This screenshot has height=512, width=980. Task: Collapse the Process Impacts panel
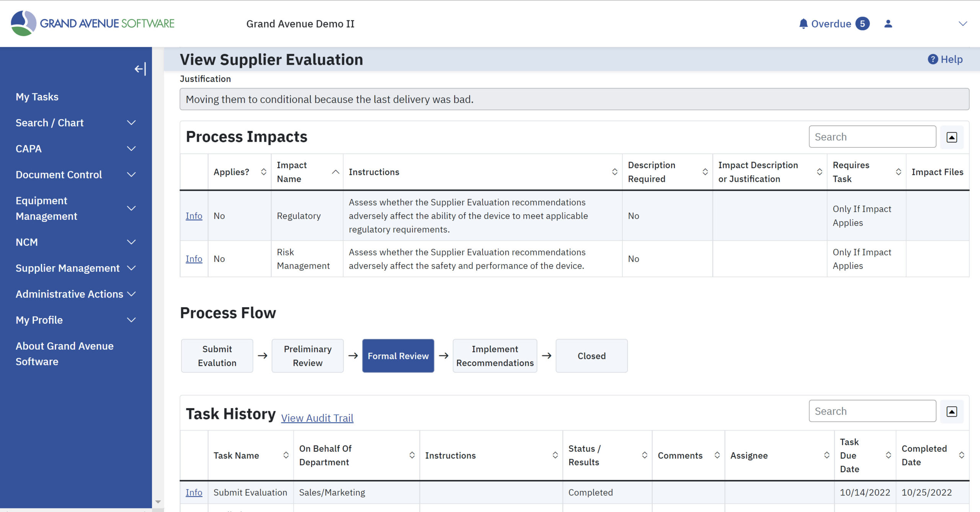952,137
